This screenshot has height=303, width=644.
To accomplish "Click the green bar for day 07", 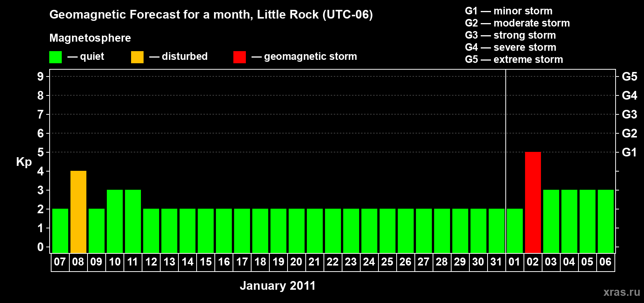I will pyautogui.click(x=60, y=231).
